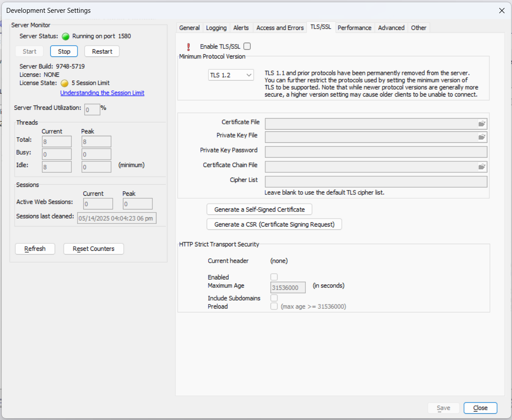Click 'Running on port 1580' text
Viewport: 512px width, 420px height.
pos(101,36)
